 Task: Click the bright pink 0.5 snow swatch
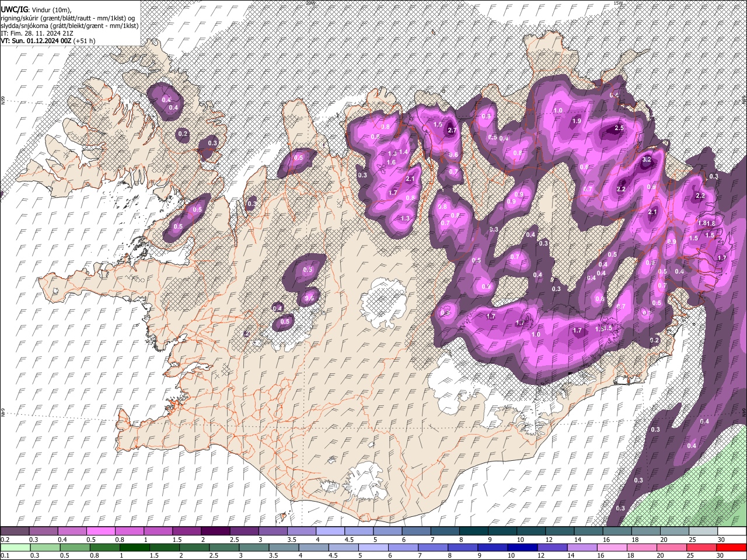(x=100, y=531)
